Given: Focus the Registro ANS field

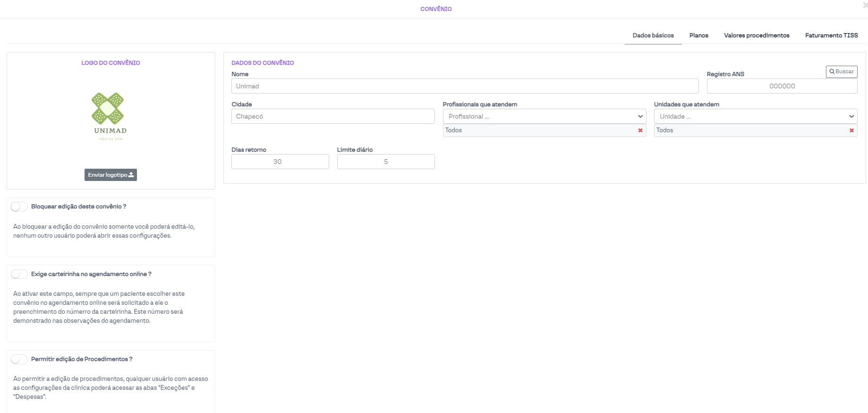Looking at the screenshot, I should (x=782, y=86).
